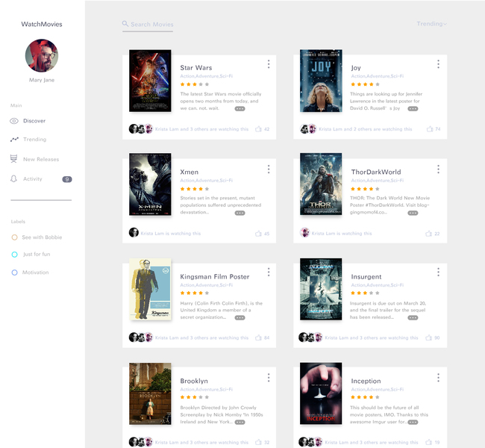485x448 pixels.
Task: Expand the Xmen description ellipsis
Action: (240, 213)
